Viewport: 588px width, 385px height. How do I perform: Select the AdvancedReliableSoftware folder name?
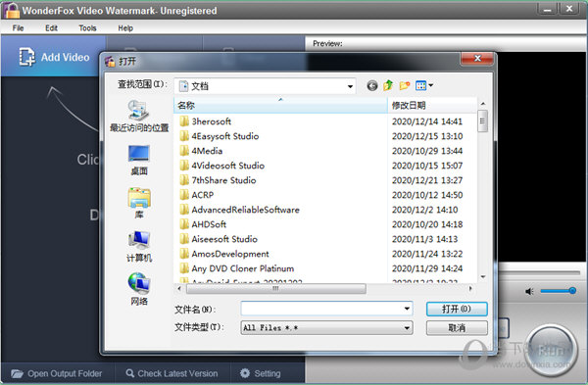246,210
